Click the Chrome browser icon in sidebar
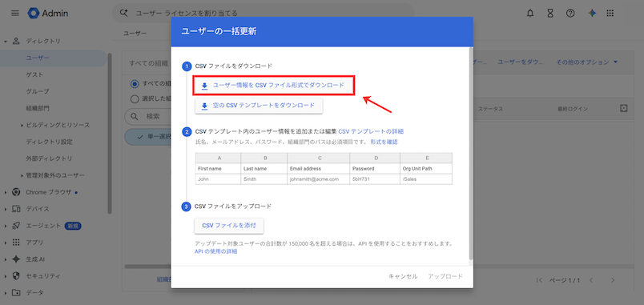Screen dimensions: 644x305 click(17, 192)
